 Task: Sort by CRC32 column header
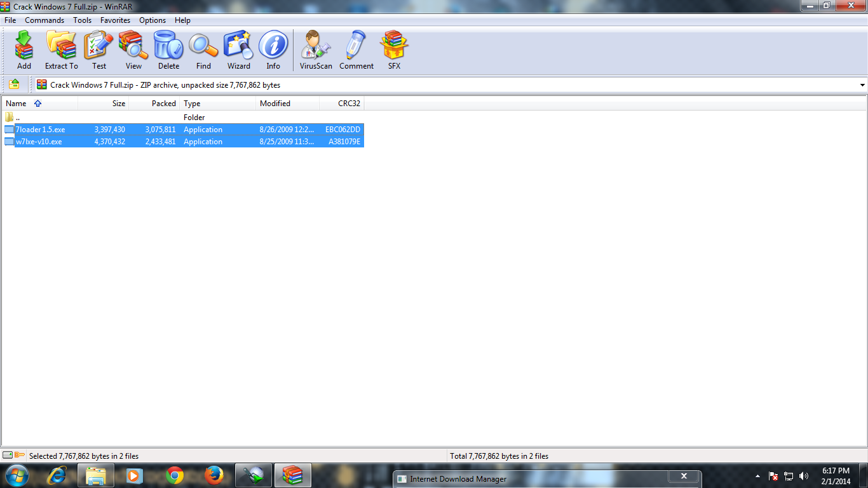pos(342,104)
